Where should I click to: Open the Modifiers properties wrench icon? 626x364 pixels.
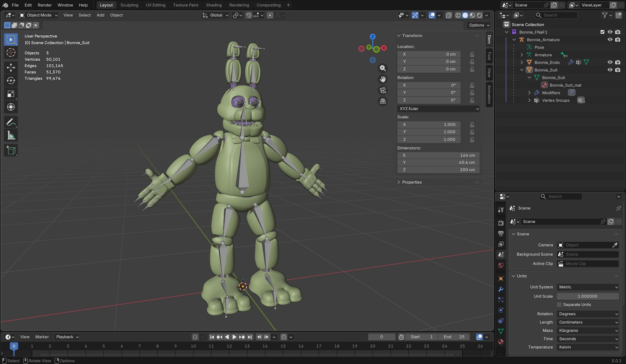tap(501, 289)
